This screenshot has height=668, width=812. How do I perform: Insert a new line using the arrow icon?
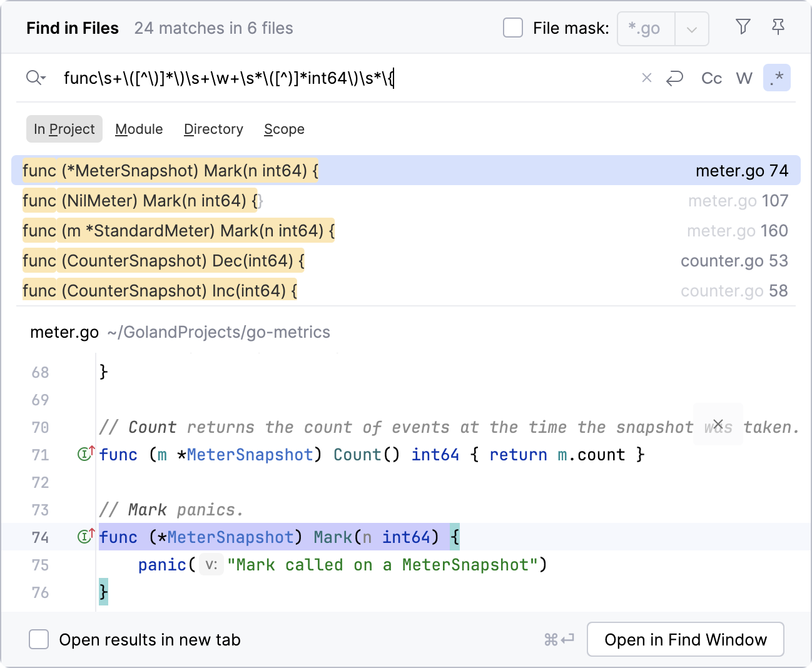(675, 78)
